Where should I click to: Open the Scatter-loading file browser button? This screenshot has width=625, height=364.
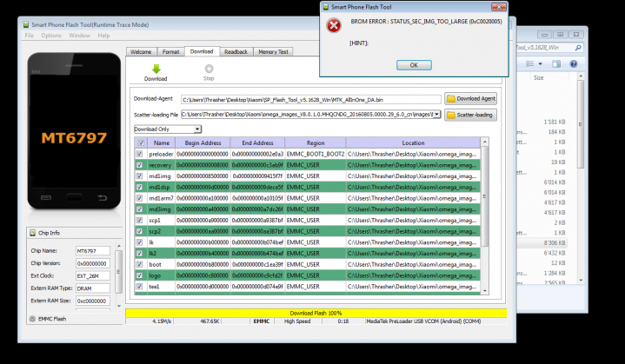pos(469,115)
